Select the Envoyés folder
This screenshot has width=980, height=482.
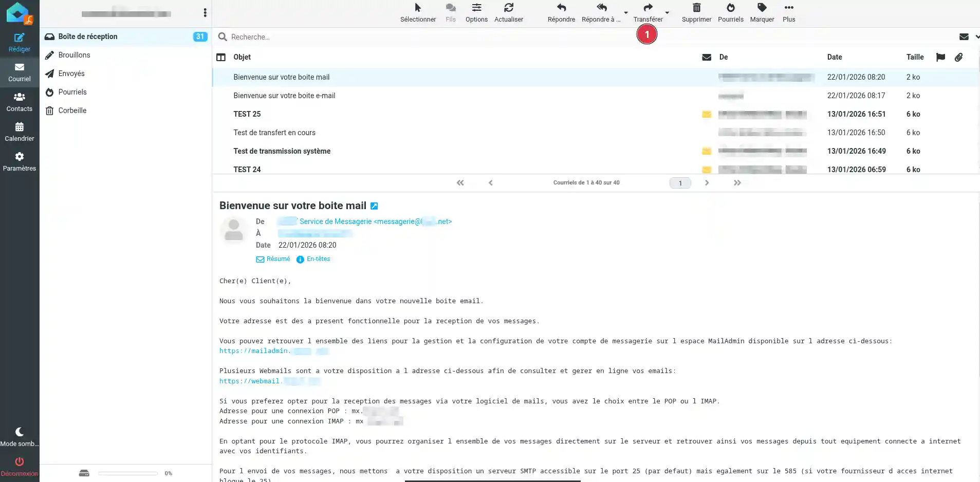(126, 73)
